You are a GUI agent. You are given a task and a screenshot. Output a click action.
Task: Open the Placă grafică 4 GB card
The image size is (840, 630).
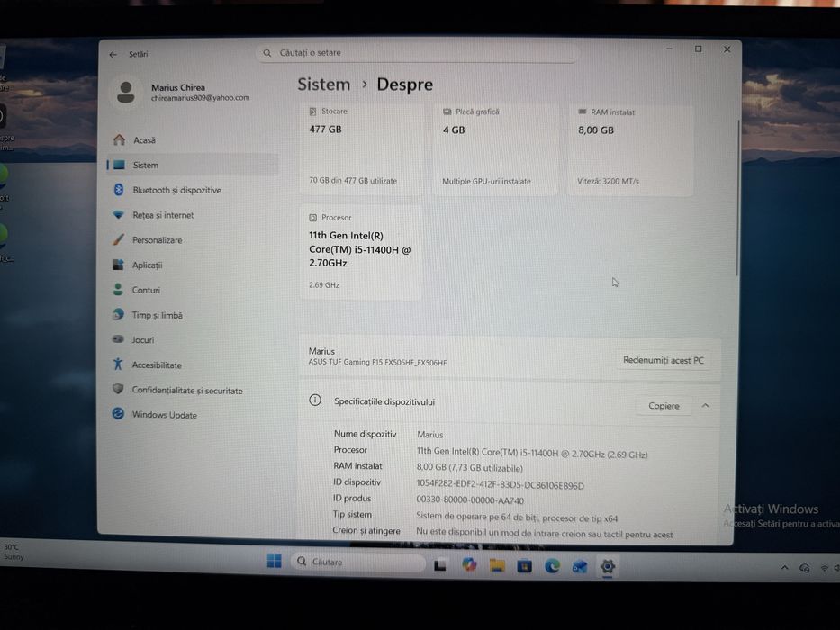tap(495, 149)
